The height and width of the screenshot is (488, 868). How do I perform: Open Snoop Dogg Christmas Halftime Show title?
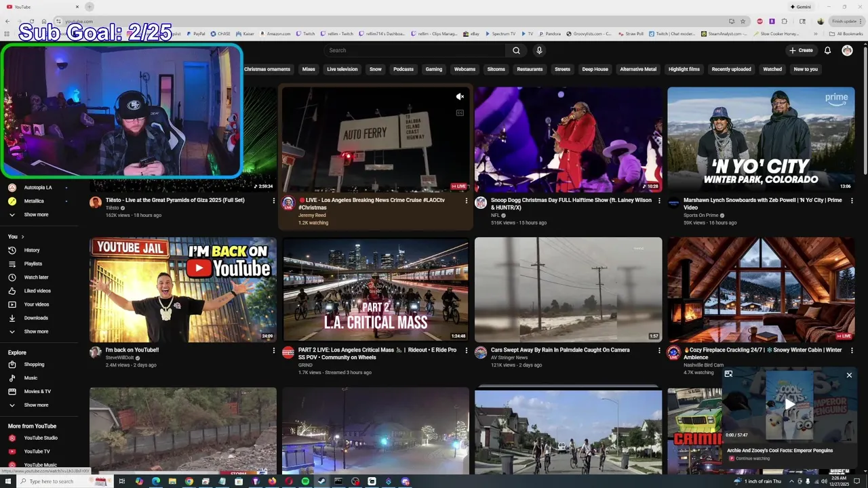point(571,204)
